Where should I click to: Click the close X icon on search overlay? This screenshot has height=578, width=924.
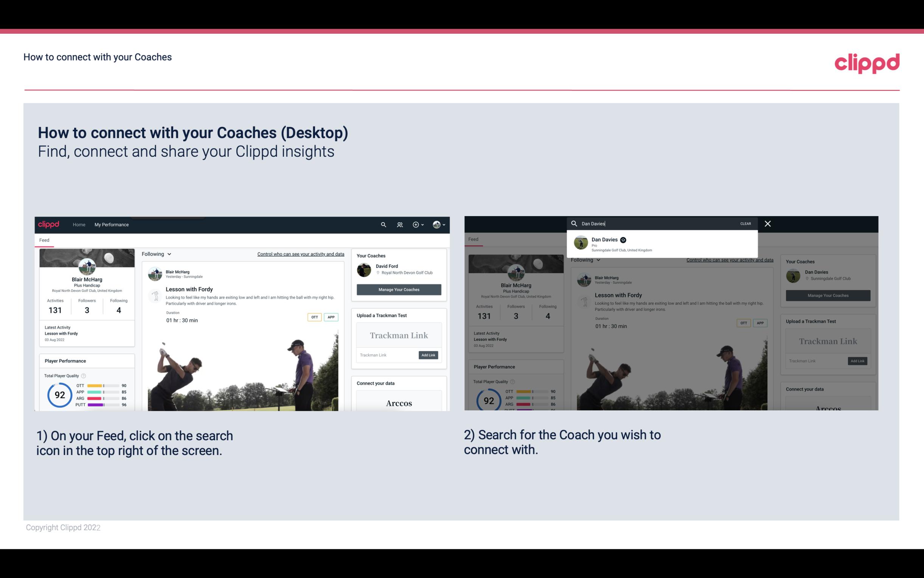[768, 223]
